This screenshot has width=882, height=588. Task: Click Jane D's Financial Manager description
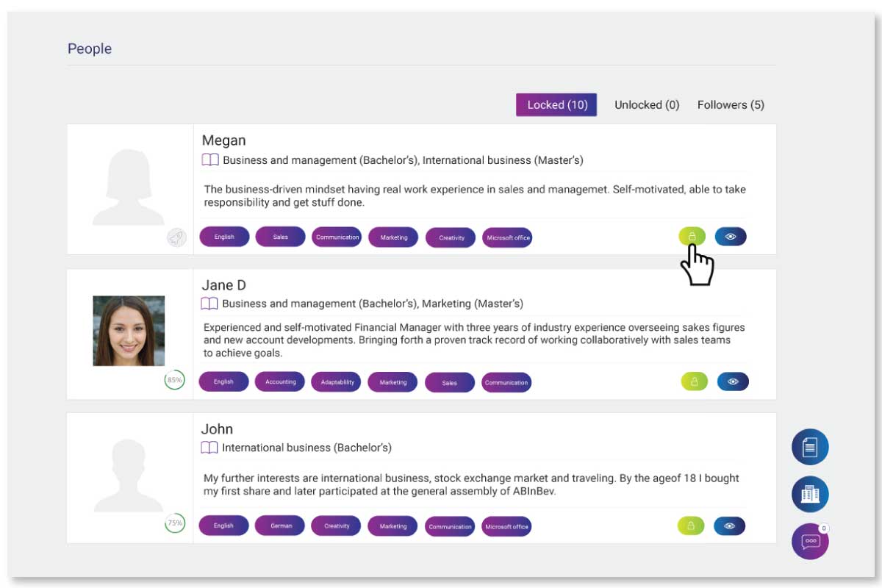click(474, 340)
